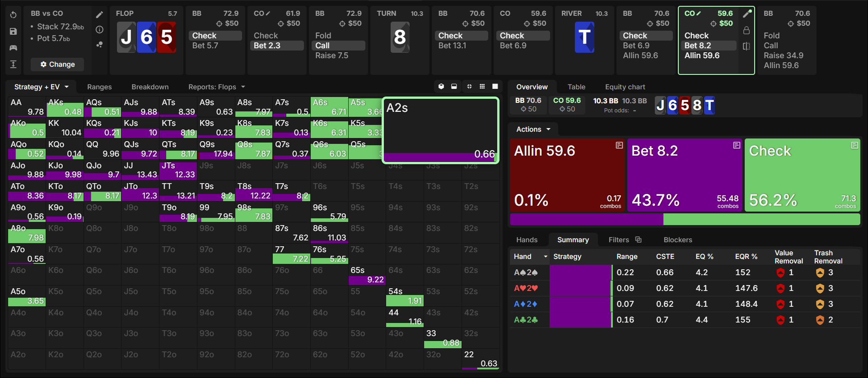
Task: Choose Raise 7.5 in the BB flop card
Action: coord(332,55)
